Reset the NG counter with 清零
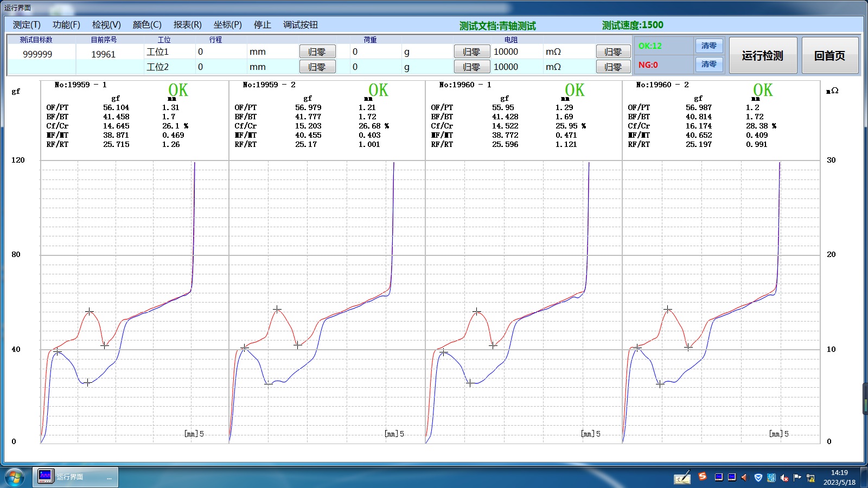The width and height of the screenshot is (868, 488). (709, 65)
